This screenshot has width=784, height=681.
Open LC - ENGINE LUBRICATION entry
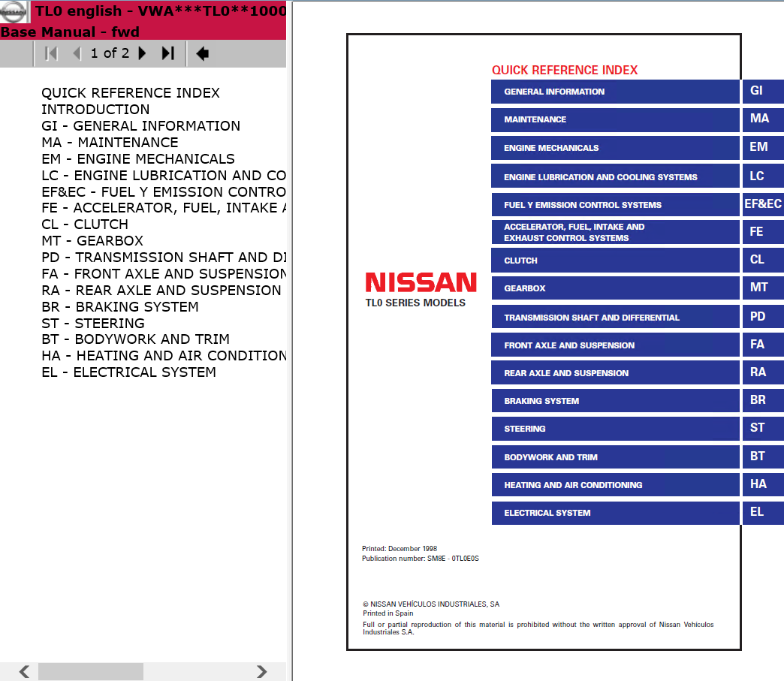(164, 176)
